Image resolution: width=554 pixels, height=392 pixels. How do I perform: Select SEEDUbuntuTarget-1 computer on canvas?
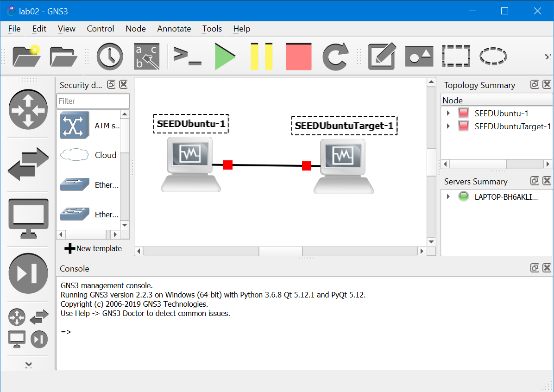click(343, 166)
